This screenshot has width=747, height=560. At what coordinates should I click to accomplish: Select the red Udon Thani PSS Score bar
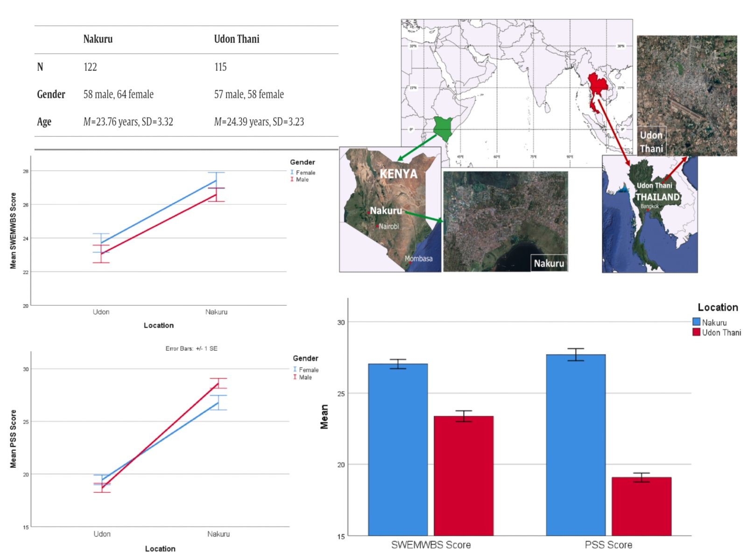click(641, 506)
